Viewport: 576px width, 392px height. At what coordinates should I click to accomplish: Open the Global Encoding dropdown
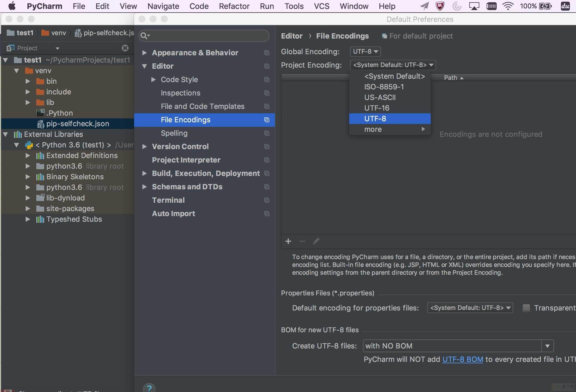(x=365, y=51)
